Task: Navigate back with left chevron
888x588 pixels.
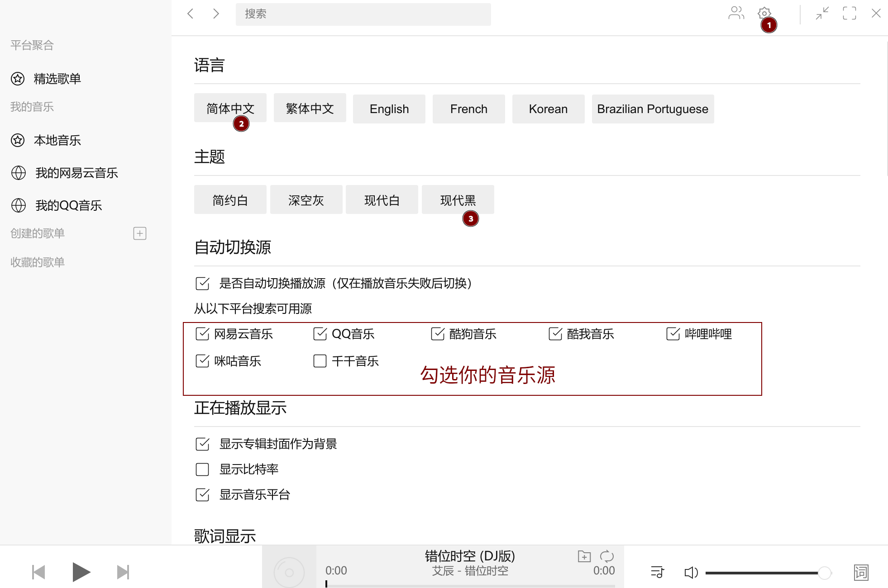Action: pyautogui.click(x=191, y=14)
